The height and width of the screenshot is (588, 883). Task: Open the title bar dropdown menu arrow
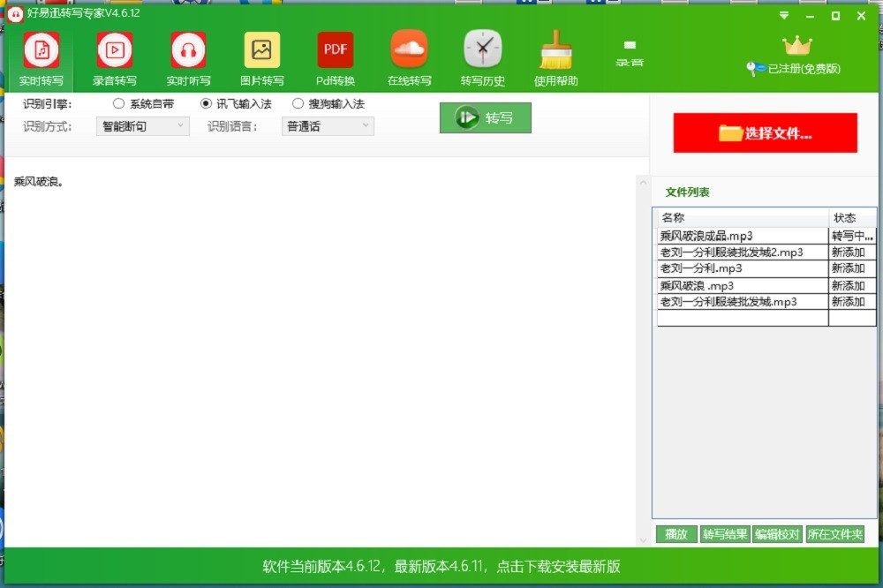click(784, 15)
